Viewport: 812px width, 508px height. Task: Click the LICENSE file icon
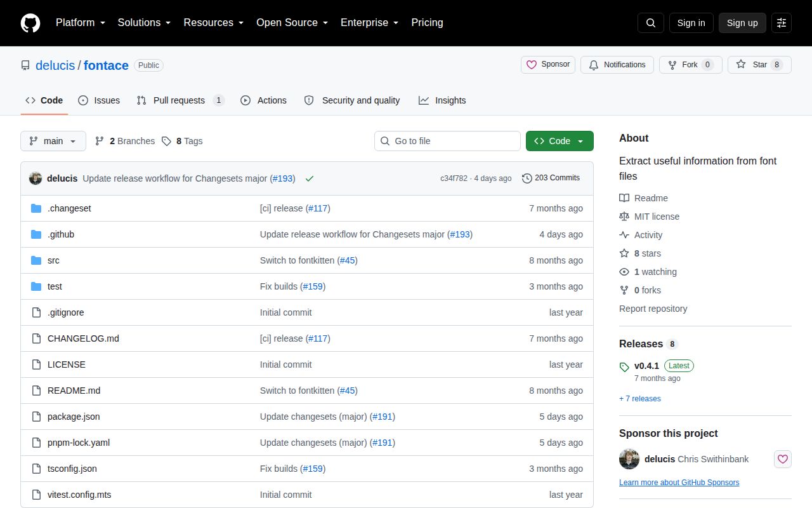[x=36, y=364]
